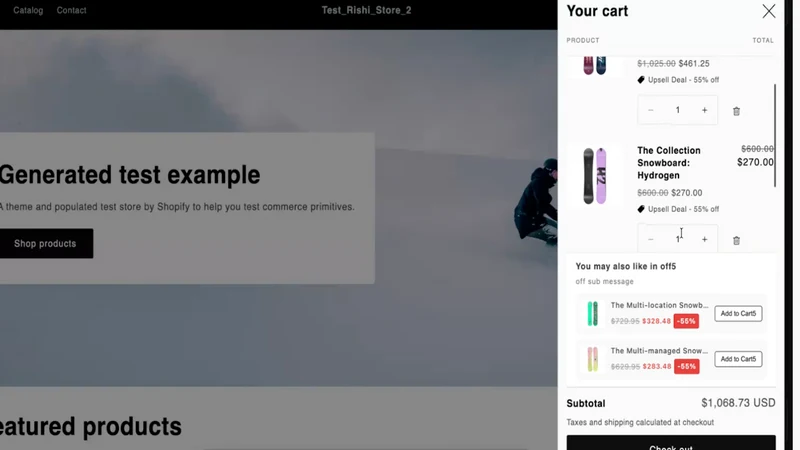
Task: Decrease Hydrogen snowboard quantity
Action: coord(651,239)
